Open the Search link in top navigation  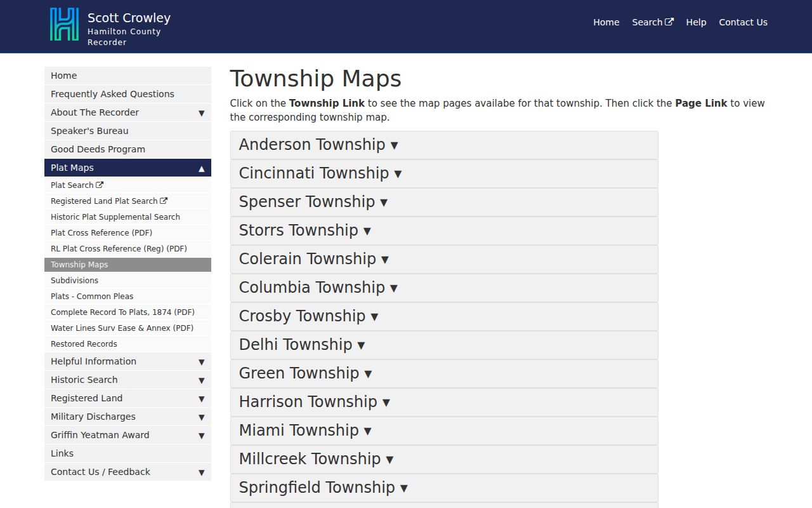point(653,22)
